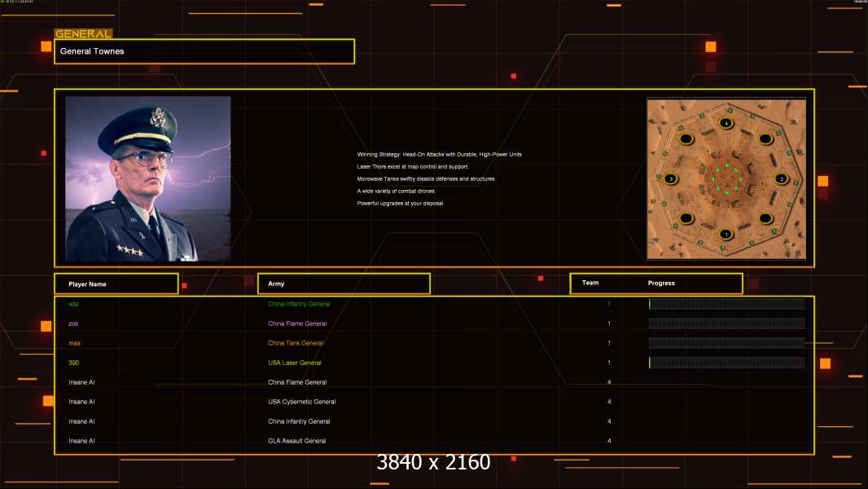Click 'USA Cybernetic General' army entry
Viewport: 868px width, 489px height.
(302, 402)
